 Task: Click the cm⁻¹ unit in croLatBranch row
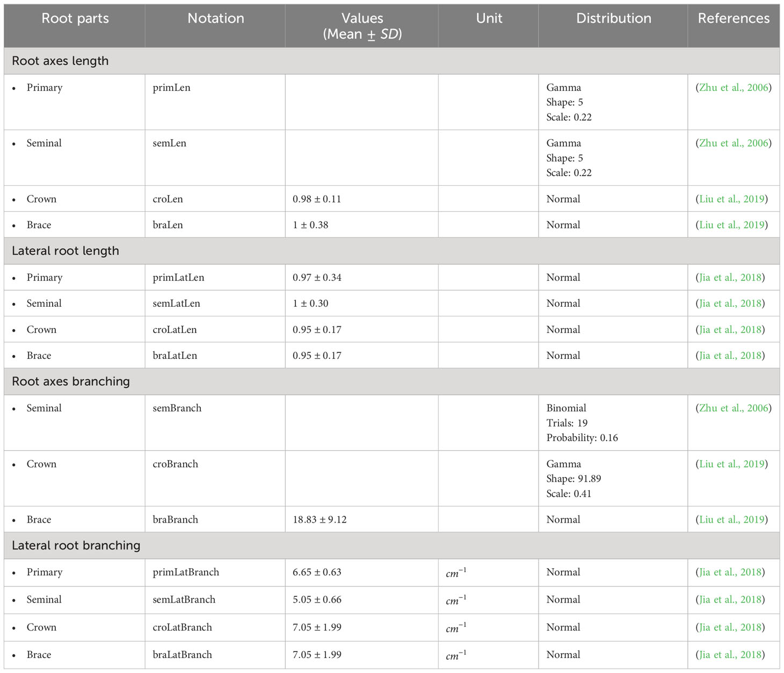click(x=456, y=627)
